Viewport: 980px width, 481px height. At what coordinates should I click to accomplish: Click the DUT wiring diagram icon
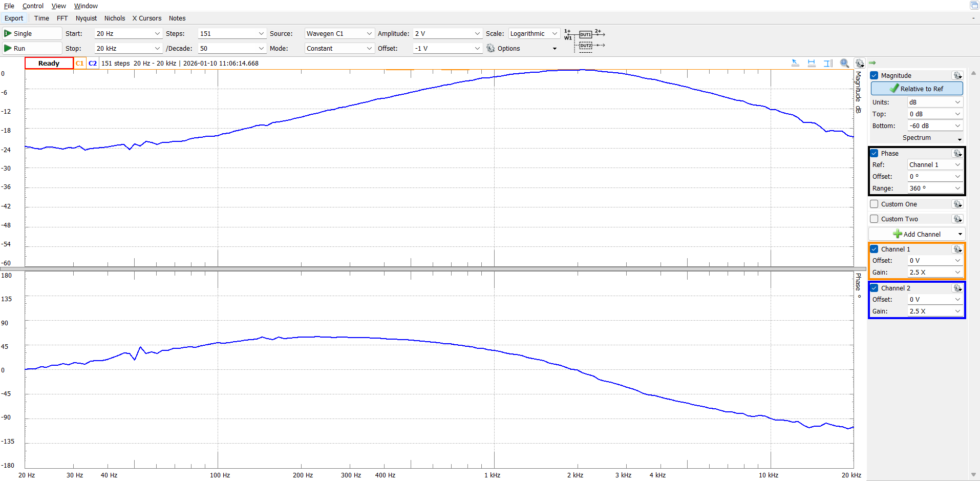(585, 40)
